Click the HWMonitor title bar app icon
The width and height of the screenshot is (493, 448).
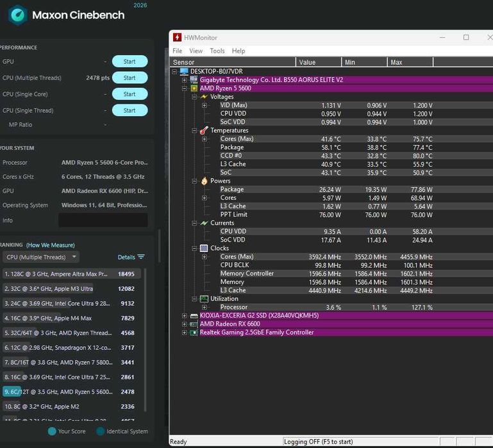click(177, 37)
